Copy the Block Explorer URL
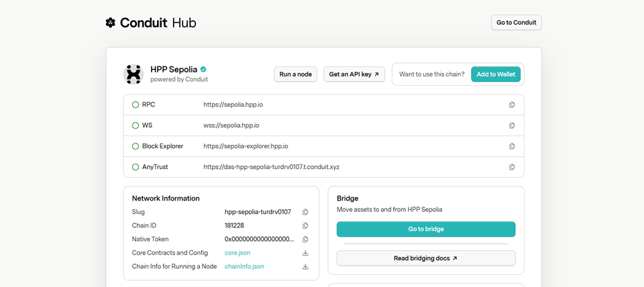Viewport: 644px width, 287px height. pos(512,146)
